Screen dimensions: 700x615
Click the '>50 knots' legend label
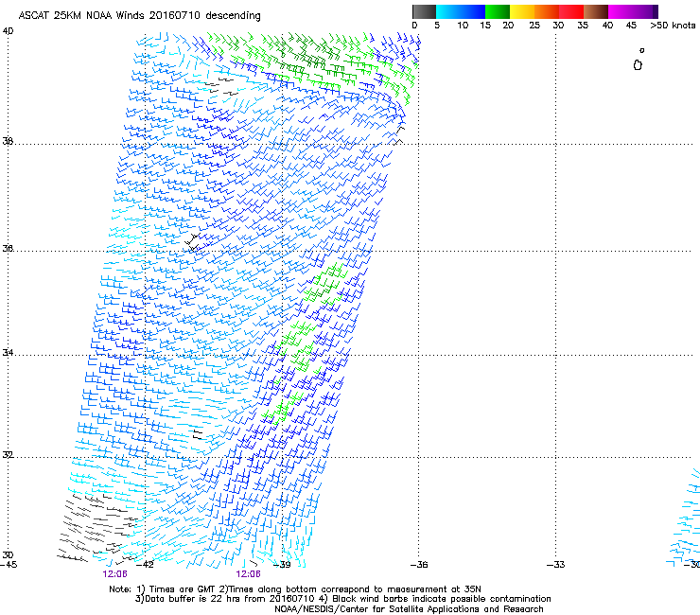coord(673,26)
